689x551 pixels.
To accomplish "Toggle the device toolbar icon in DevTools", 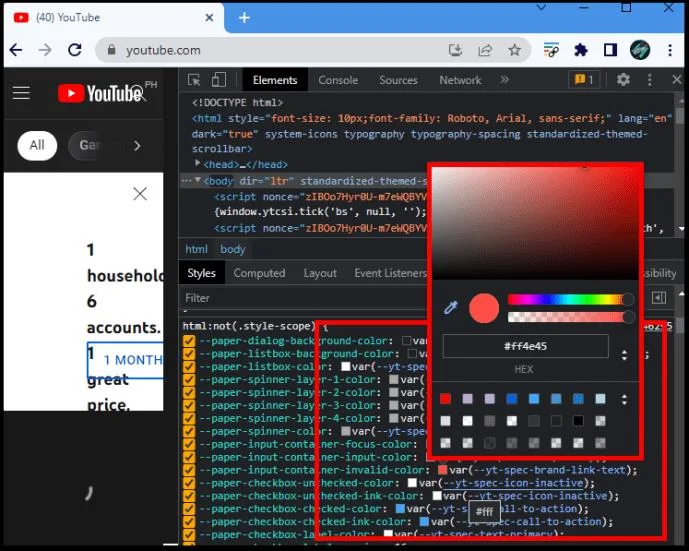I will pyautogui.click(x=218, y=80).
